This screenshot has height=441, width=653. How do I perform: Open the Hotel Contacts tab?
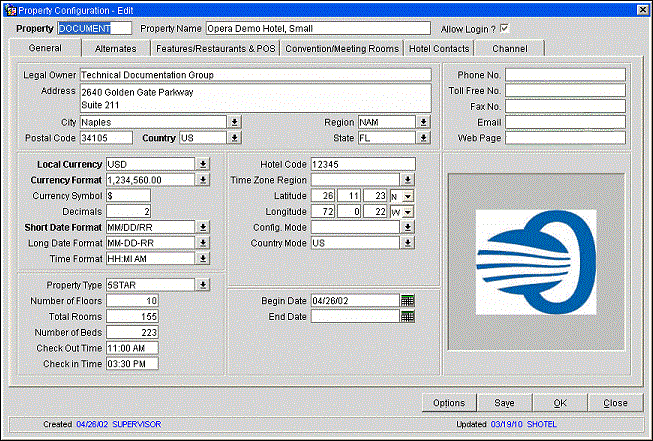click(439, 48)
